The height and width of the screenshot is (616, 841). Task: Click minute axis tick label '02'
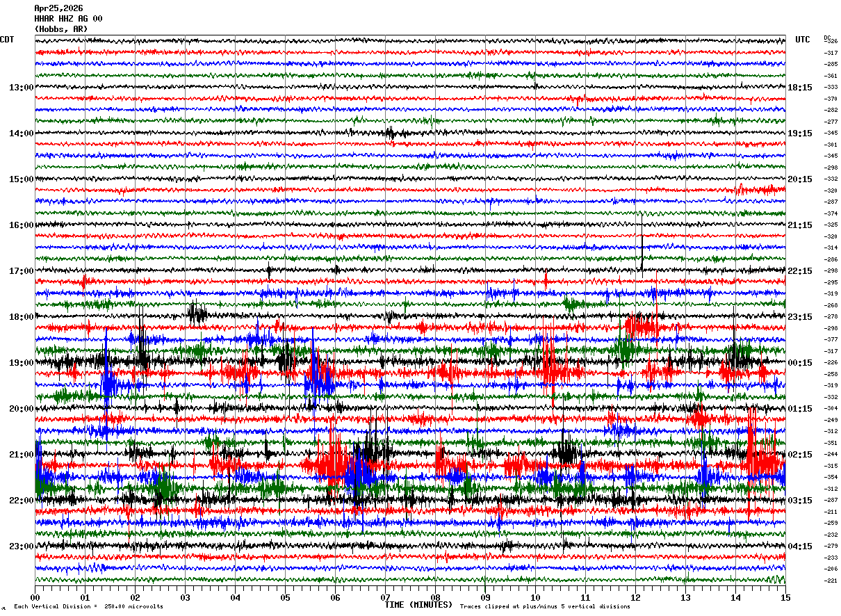pyautogui.click(x=135, y=598)
